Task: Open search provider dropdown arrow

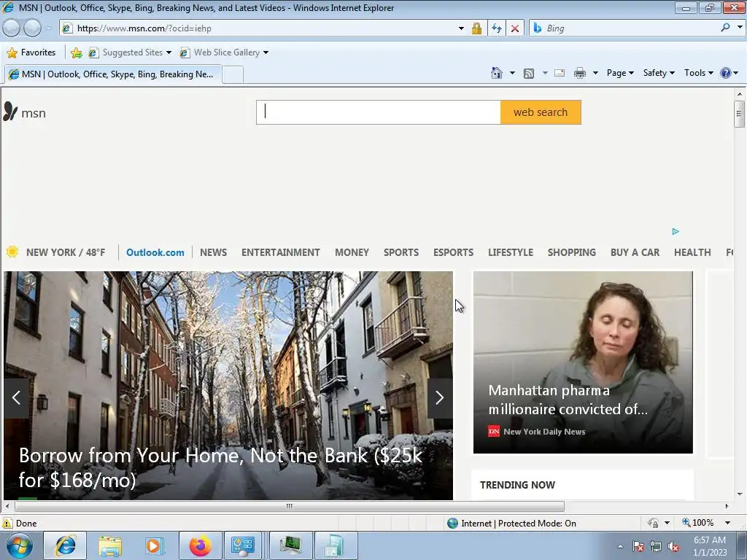Action: pyautogui.click(x=740, y=28)
